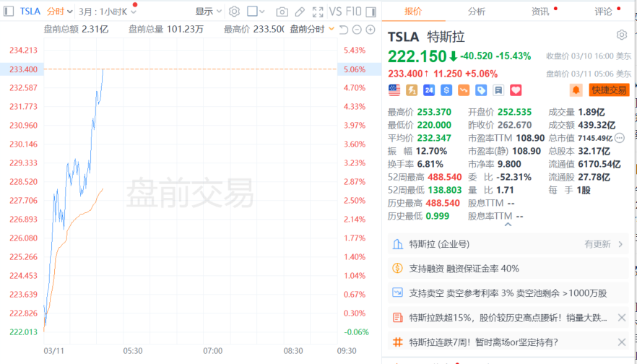Click the undo arrow above chart
This screenshot has height=364, width=637.
pyautogui.click(x=344, y=30)
